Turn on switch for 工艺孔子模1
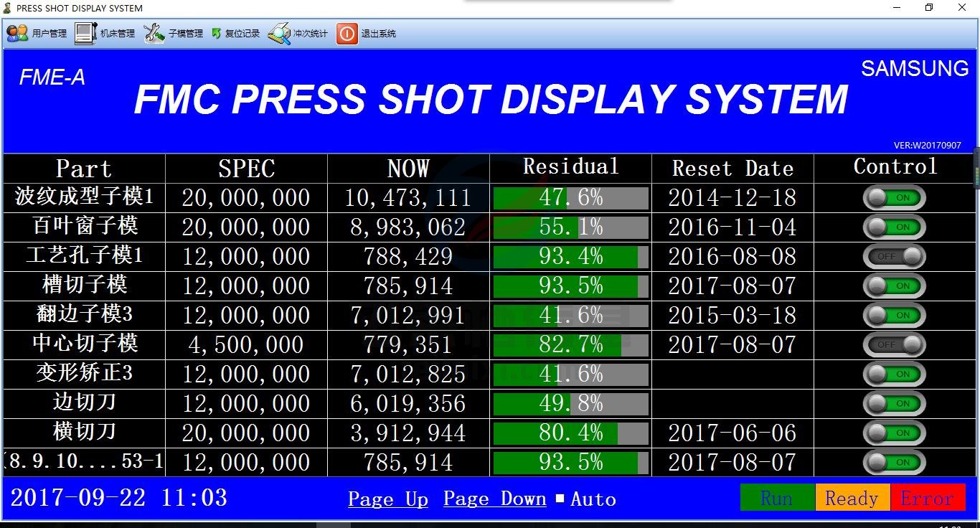 click(894, 257)
